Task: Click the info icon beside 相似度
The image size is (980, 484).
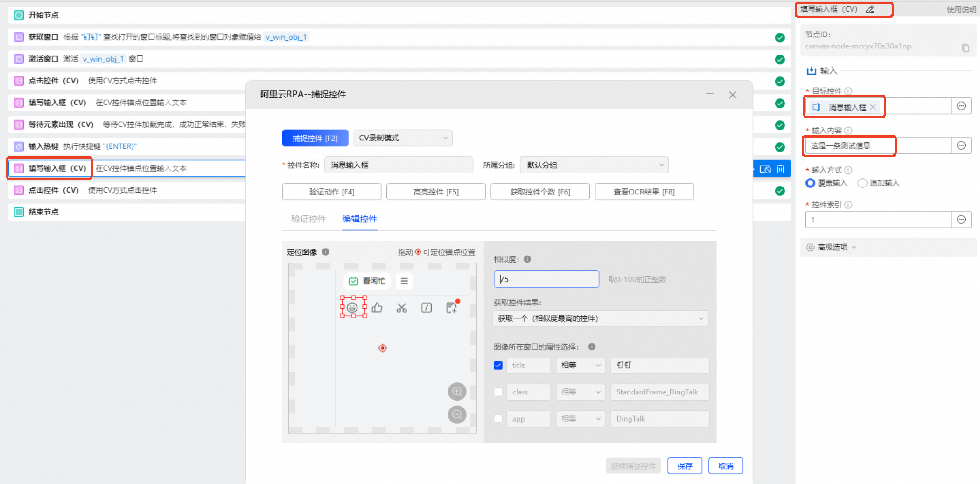Action: (527, 259)
